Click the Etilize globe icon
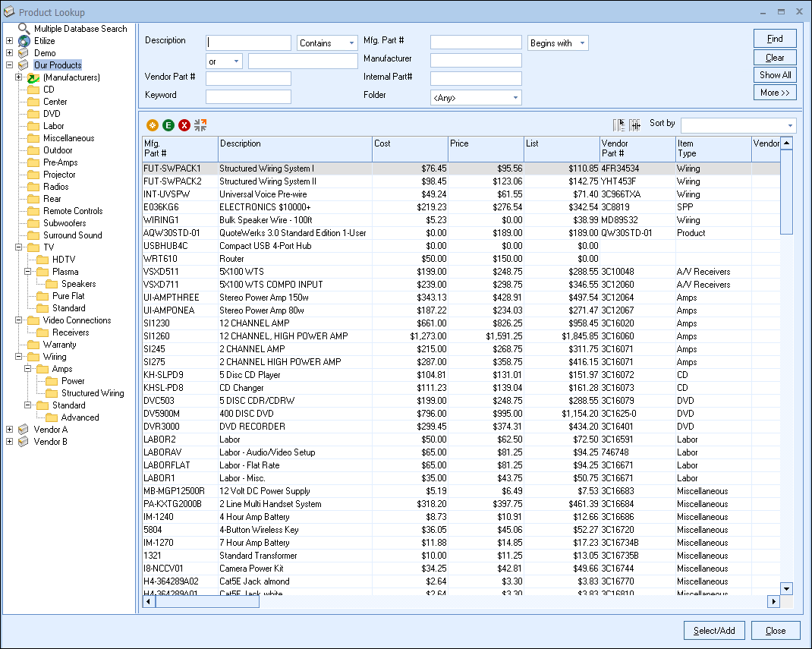Image resolution: width=812 pixels, height=649 pixels. click(x=24, y=41)
